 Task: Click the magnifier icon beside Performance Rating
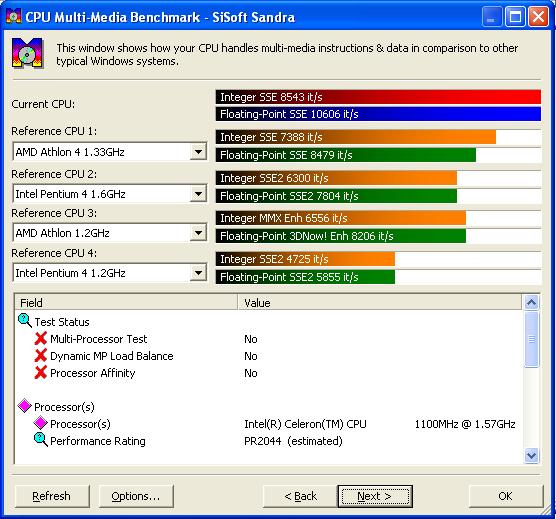pyautogui.click(x=40, y=440)
